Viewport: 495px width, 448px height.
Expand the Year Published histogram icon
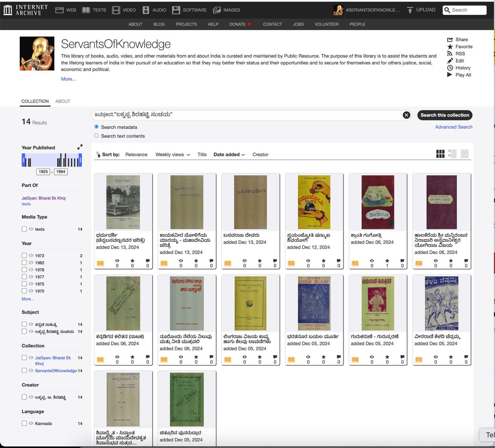point(80,147)
